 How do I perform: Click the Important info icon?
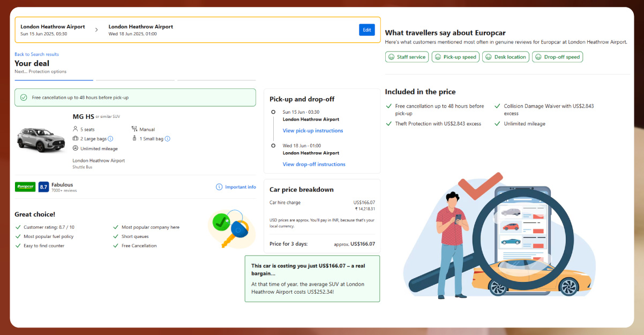(219, 187)
